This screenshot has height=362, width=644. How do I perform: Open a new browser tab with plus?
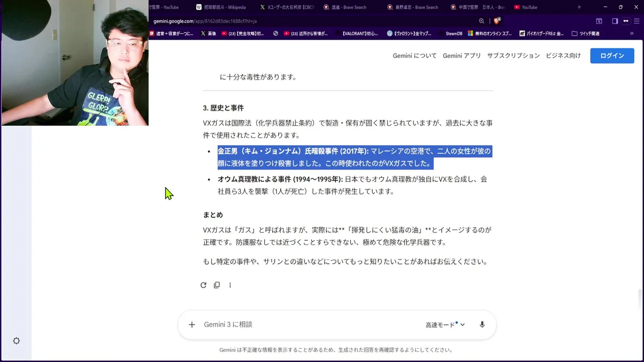coord(579,7)
